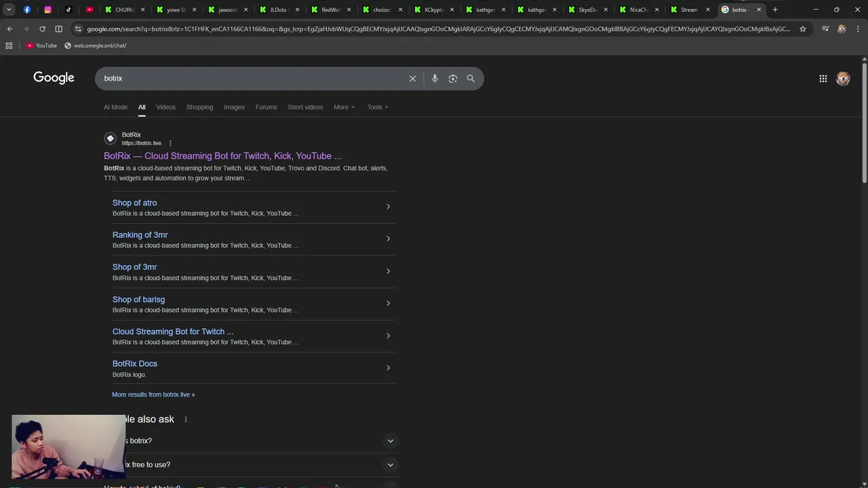Open Chrome profile avatar in toolbar
868x488 pixels.
tap(842, 29)
